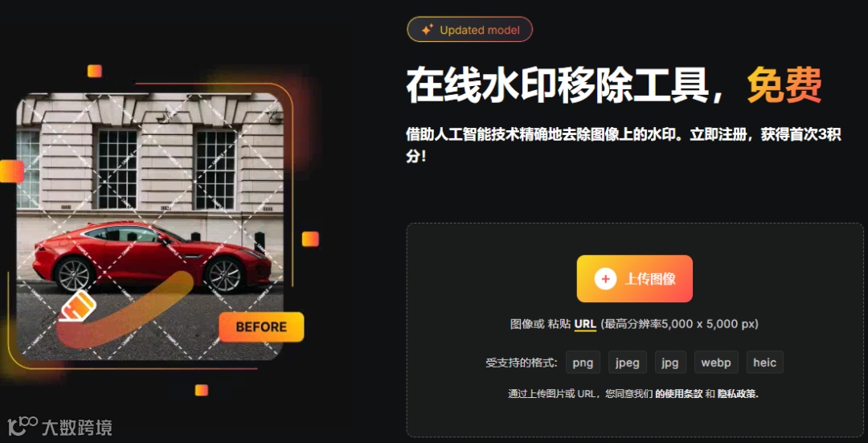Click the red car sample thumbnail

tap(150, 226)
